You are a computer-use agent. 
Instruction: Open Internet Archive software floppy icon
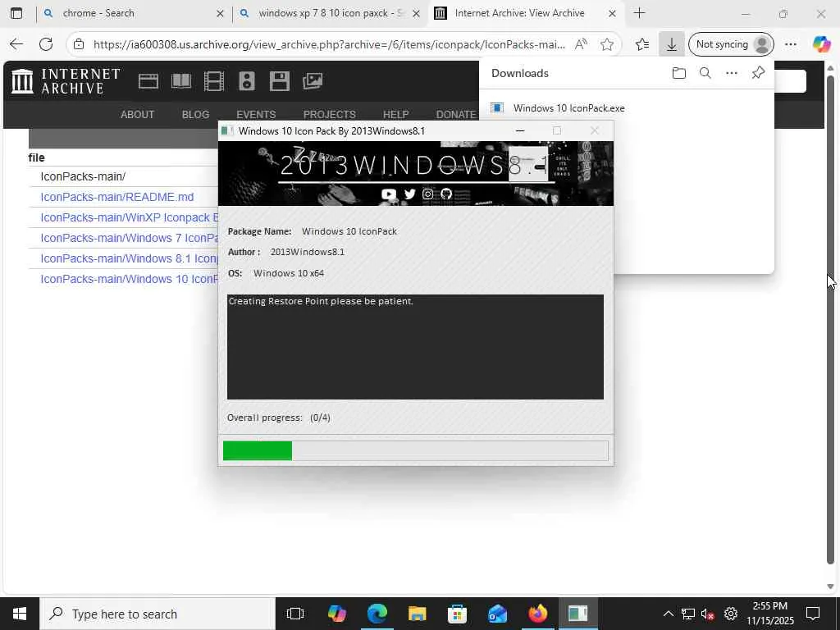280,81
